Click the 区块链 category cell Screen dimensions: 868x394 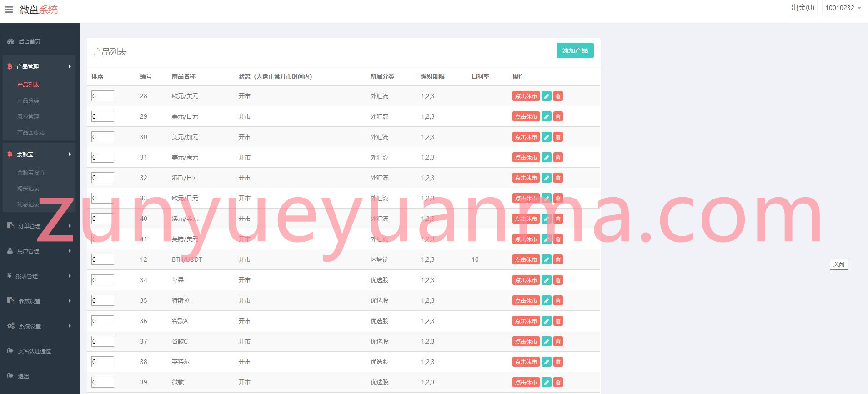(379, 259)
